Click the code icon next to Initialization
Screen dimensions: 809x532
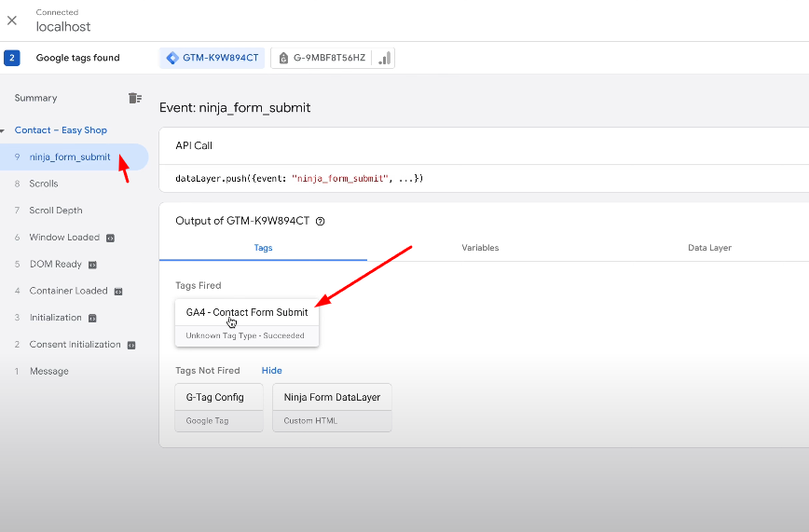click(92, 319)
